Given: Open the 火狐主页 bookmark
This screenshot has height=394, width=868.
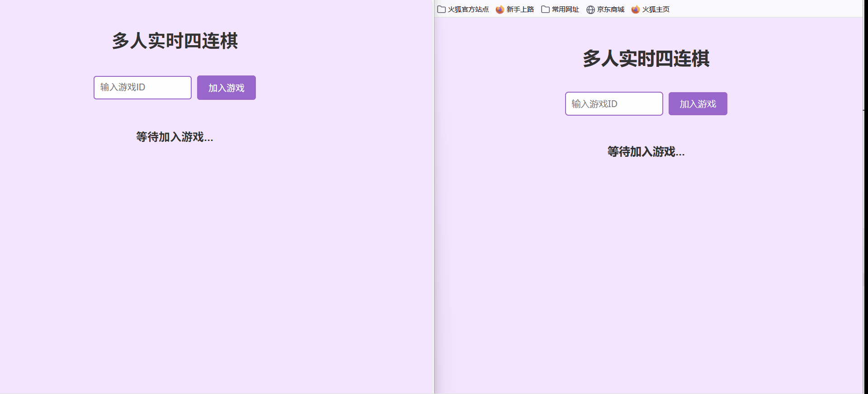Looking at the screenshot, I should pyautogui.click(x=651, y=9).
